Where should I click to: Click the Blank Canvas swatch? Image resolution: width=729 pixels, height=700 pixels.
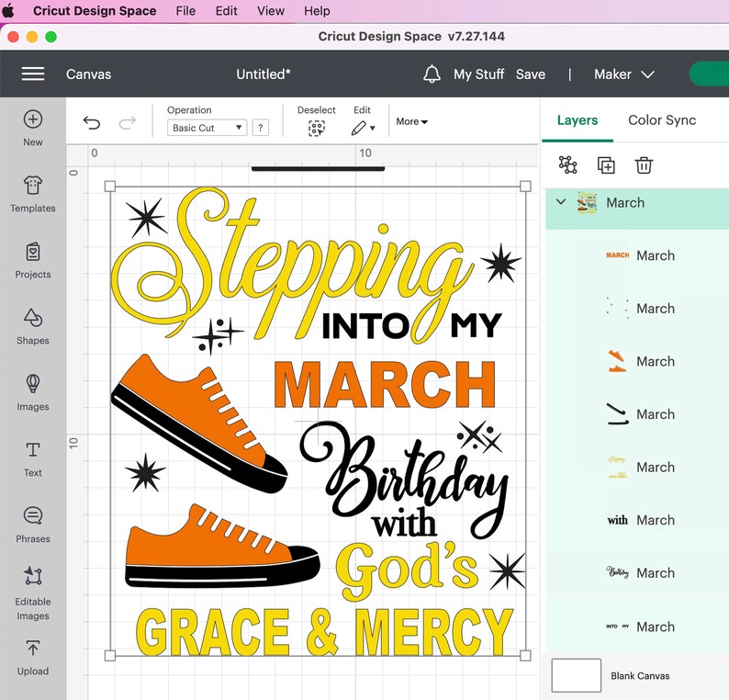(x=576, y=675)
